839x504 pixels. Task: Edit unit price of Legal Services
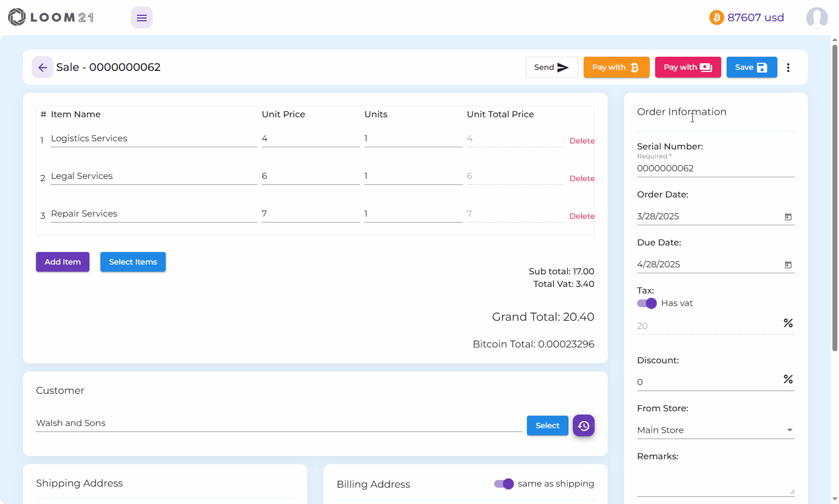point(311,176)
